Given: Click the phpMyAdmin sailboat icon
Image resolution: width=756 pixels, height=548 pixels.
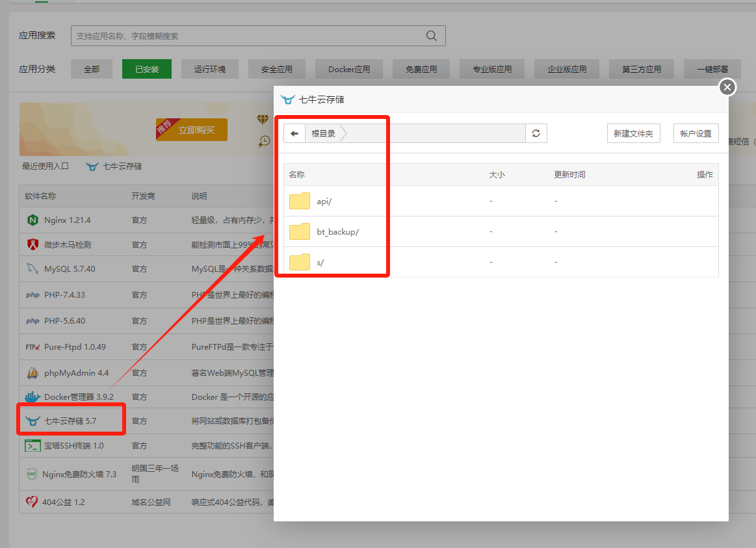Looking at the screenshot, I should click(x=33, y=372).
